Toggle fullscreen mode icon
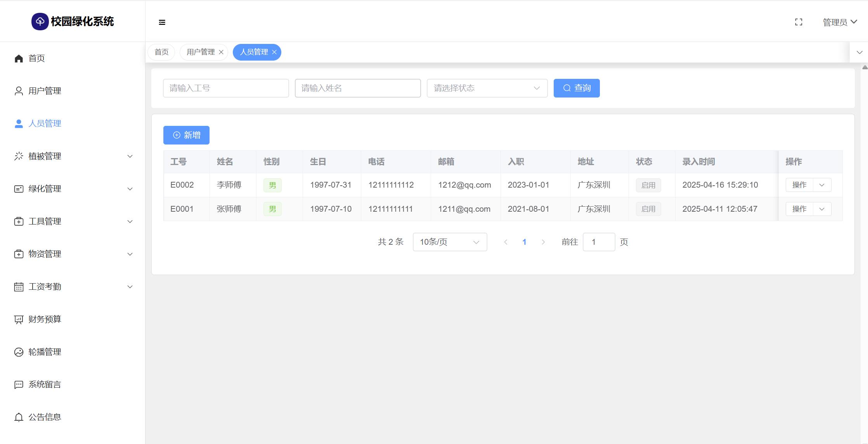Image resolution: width=868 pixels, height=444 pixels. click(x=799, y=22)
